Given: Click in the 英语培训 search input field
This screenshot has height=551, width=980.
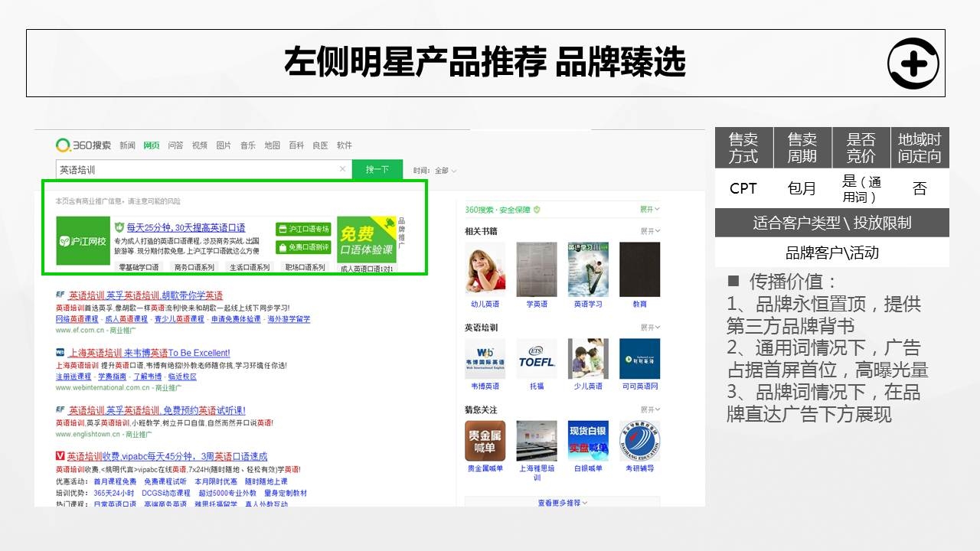Looking at the screenshot, I should (x=195, y=169).
